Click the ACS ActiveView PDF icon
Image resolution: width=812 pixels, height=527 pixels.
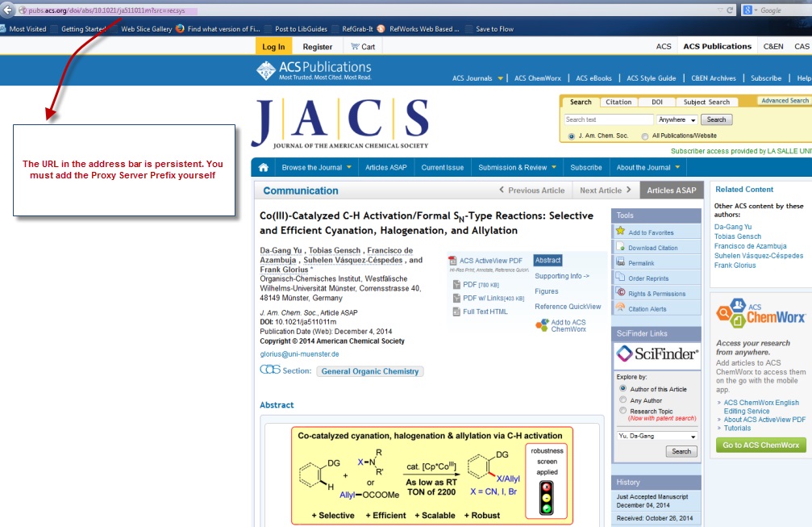pos(452,261)
